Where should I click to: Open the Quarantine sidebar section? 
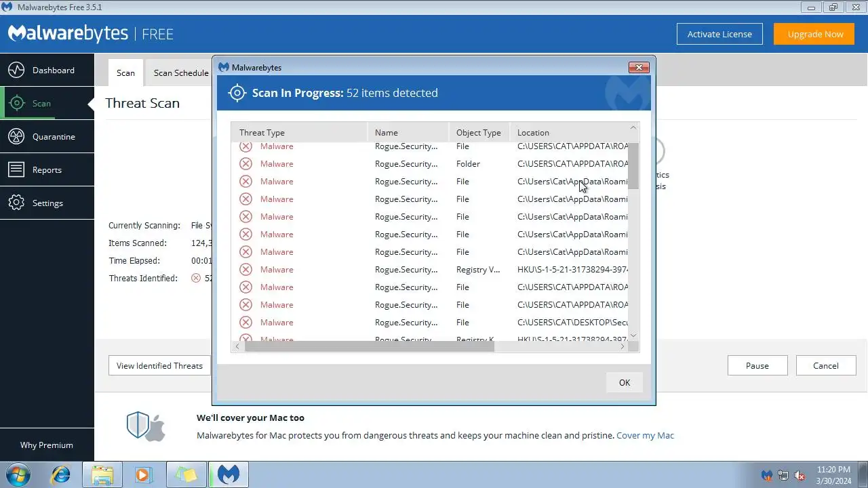pos(47,136)
